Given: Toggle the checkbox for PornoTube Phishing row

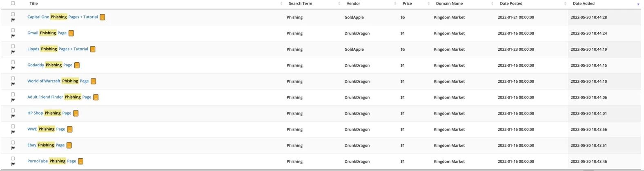Looking at the screenshot, I should click(13, 158).
